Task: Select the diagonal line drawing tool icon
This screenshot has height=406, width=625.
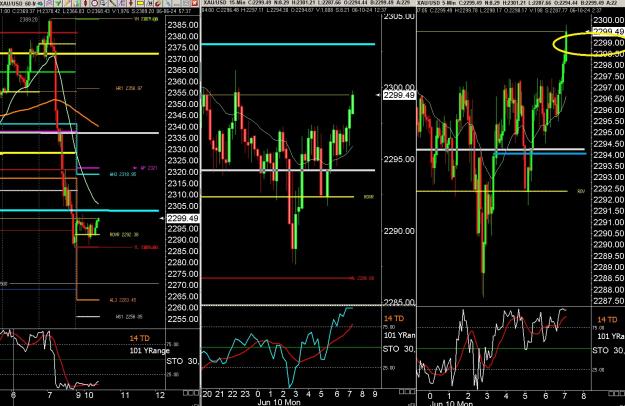Action: coord(112,3)
